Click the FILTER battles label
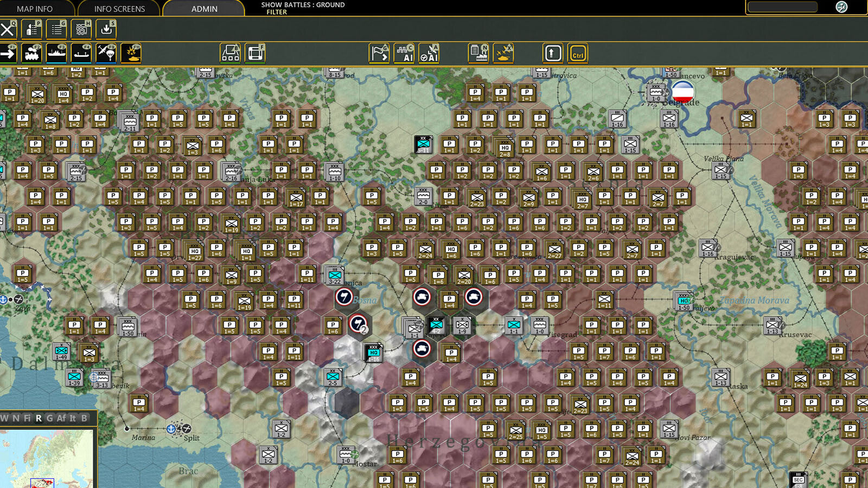The height and width of the screenshot is (488, 868). 277,12
